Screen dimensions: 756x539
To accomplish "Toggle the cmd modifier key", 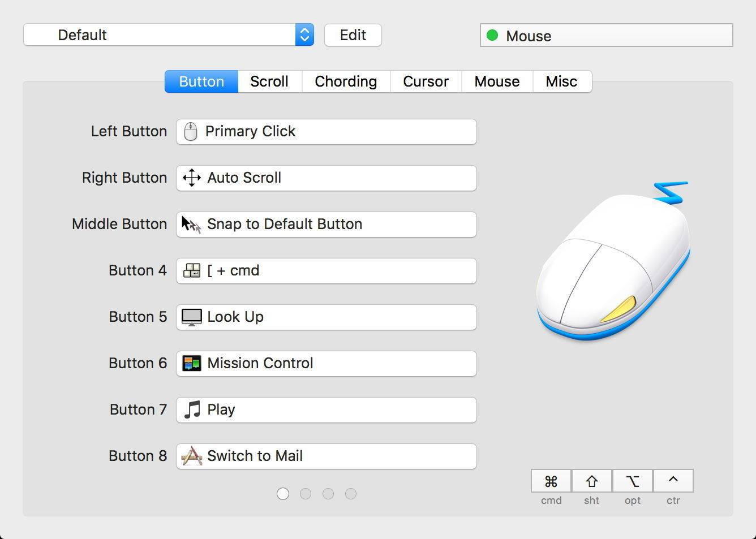I will coord(551,481).
